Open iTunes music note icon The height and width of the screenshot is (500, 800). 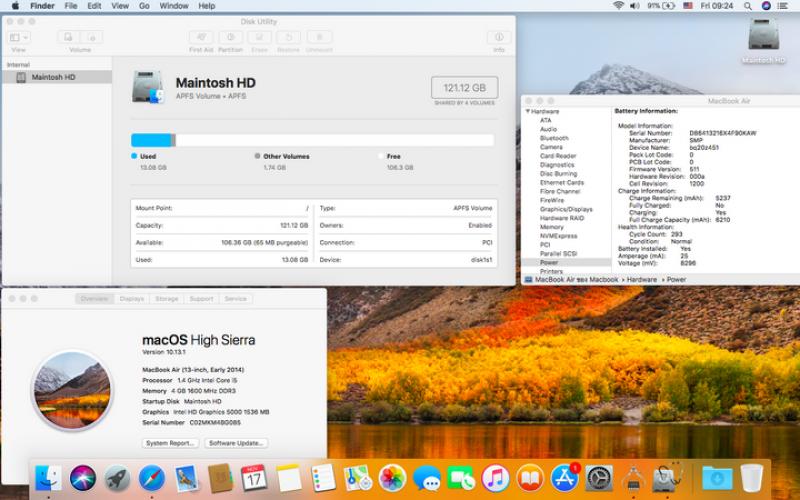(x=495, y=479)
